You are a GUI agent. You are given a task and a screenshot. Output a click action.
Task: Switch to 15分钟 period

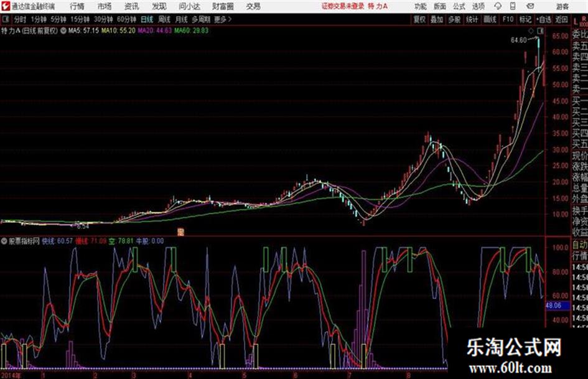click(x=80, y=19)
